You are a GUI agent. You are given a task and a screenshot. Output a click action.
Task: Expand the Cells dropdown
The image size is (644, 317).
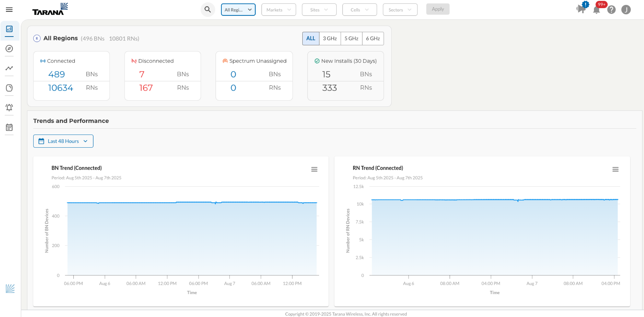coord(360,10)
